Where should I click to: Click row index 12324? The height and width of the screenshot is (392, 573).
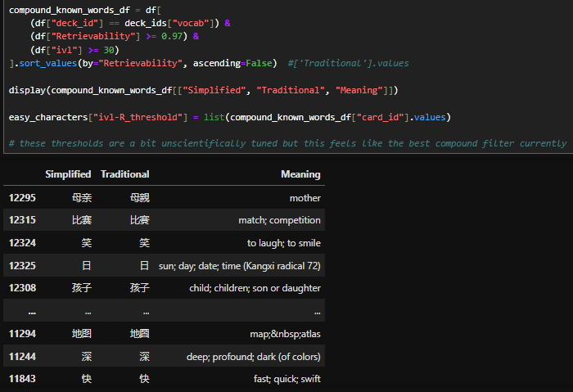(23, 243)
